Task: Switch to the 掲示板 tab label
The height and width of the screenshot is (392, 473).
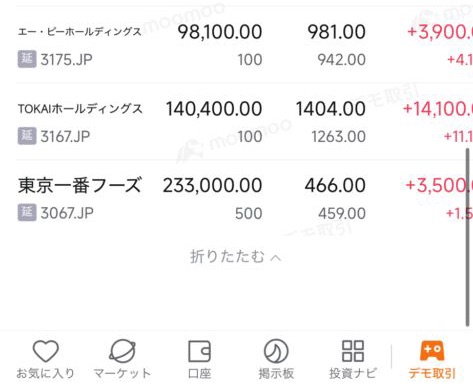Action: click(276, 373)
